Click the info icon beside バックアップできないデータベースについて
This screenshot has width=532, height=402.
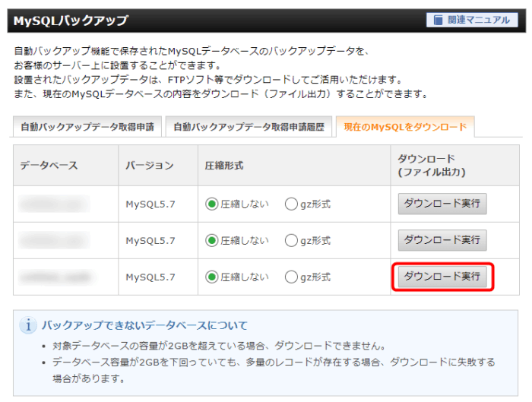pyautogui.click(x=28, y=325)
